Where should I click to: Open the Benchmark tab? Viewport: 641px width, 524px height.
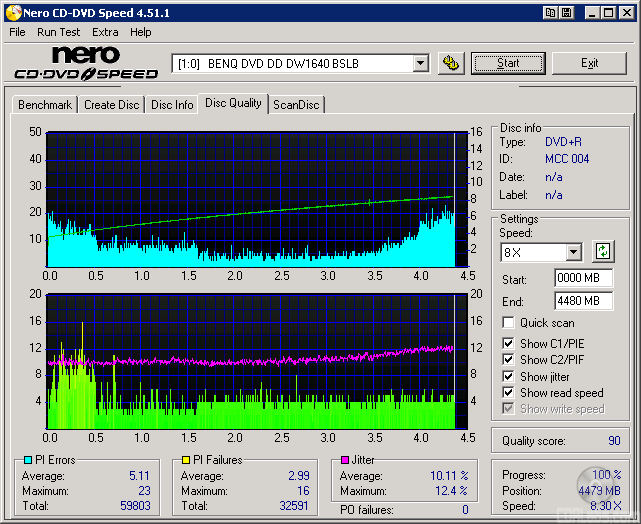coord(45,105)
